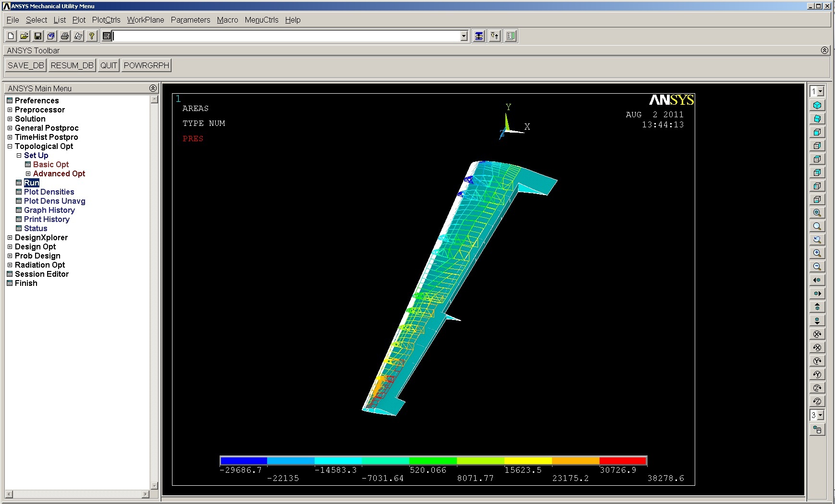Viewport: 835px width, 504px height.
Task: Expand the Preprocessor tree branch
Action: coord(10,110)
